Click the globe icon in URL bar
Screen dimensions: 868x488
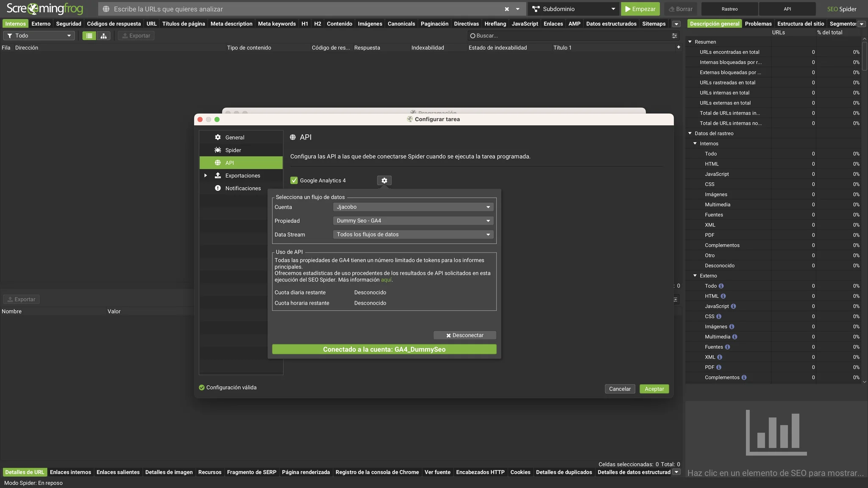point(106,9)
